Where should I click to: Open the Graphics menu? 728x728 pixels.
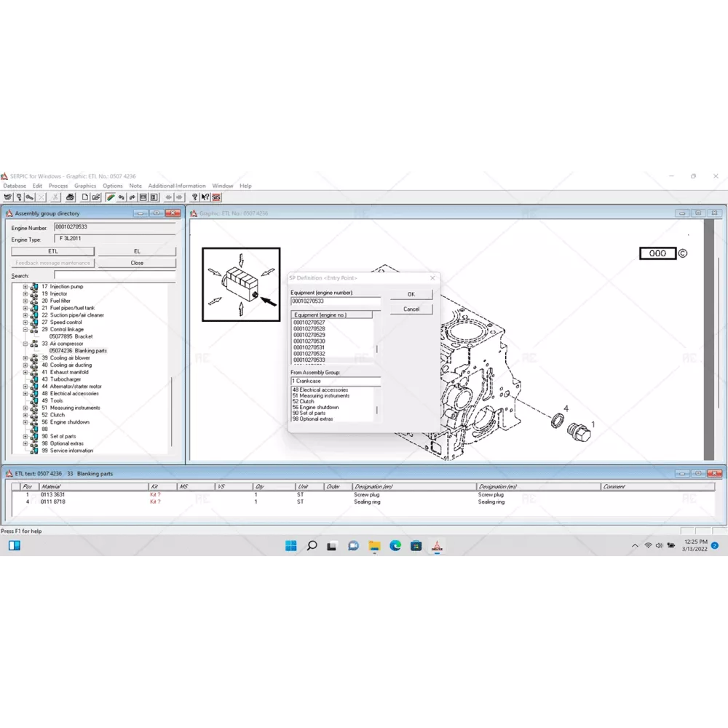85,186
